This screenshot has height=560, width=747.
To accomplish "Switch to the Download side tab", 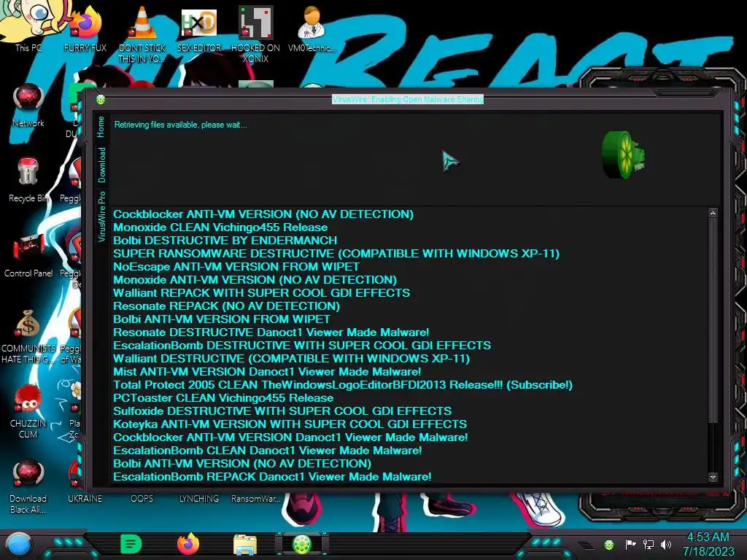I will [101, 165].
